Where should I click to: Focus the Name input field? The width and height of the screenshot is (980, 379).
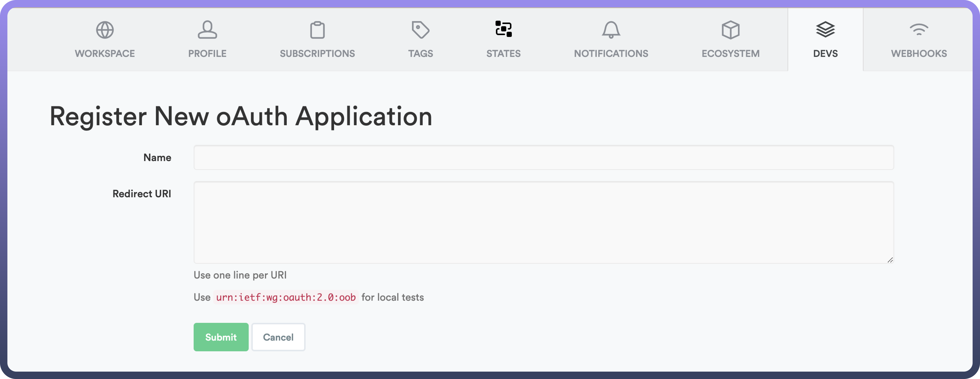(x=543, y=157)
